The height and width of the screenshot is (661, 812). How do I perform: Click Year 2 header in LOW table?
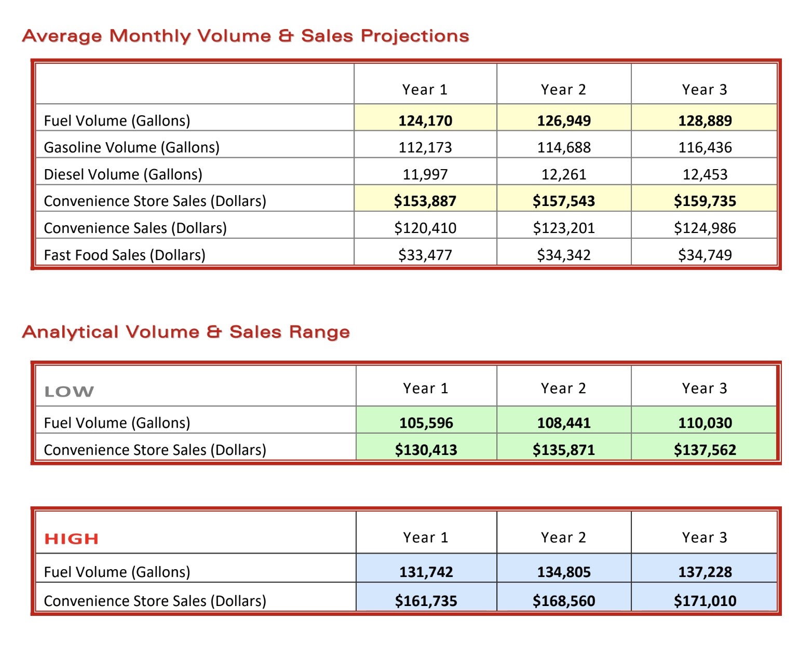pyautogui.click(x=564, y=389)
